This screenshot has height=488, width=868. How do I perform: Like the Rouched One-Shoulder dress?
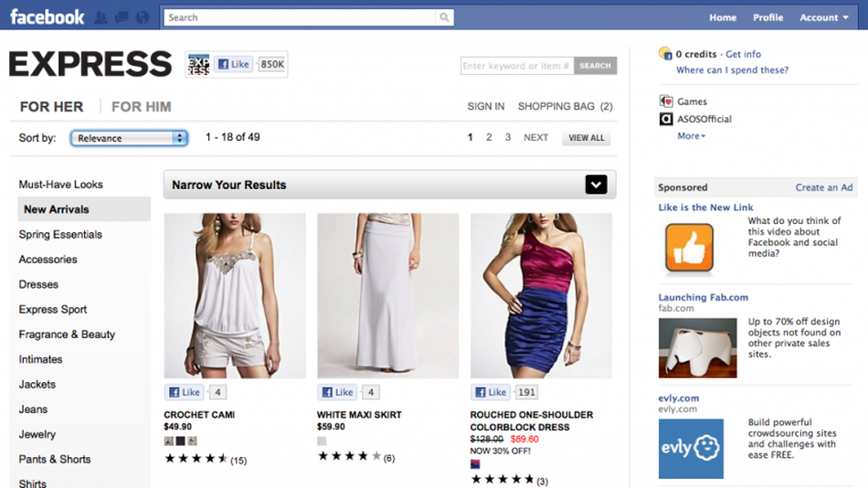pyautogui.click(x=491, y=392)
